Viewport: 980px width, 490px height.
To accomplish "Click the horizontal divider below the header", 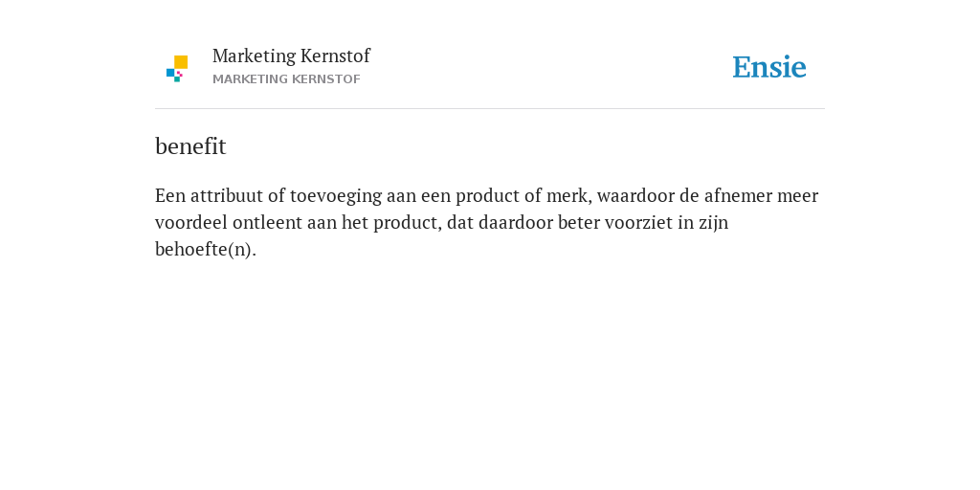I will pos(490,109).
